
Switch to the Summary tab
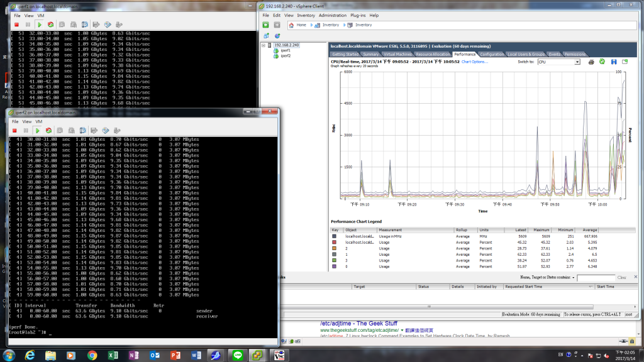tap(370, 54)
